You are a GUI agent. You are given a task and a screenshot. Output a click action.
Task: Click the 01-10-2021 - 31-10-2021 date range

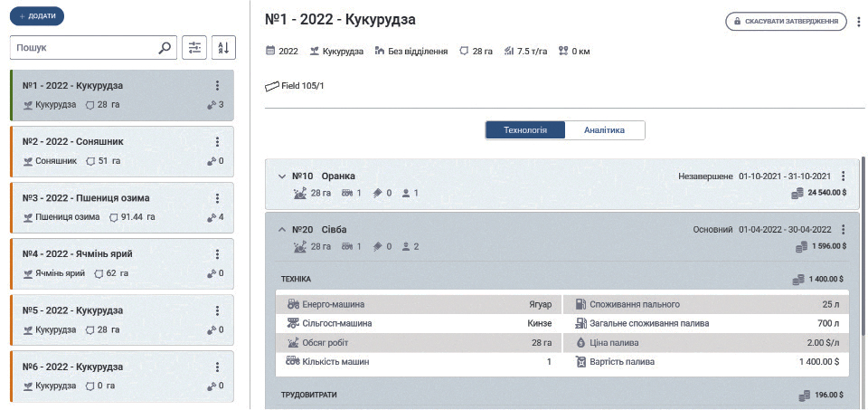[x=785, y=176]
